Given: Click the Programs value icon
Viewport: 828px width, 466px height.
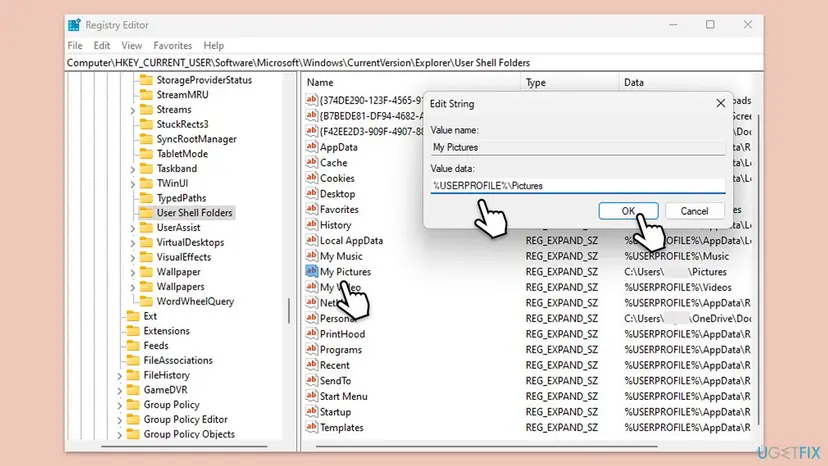Looking at the screenshot, I should click(x=312, y=349).
